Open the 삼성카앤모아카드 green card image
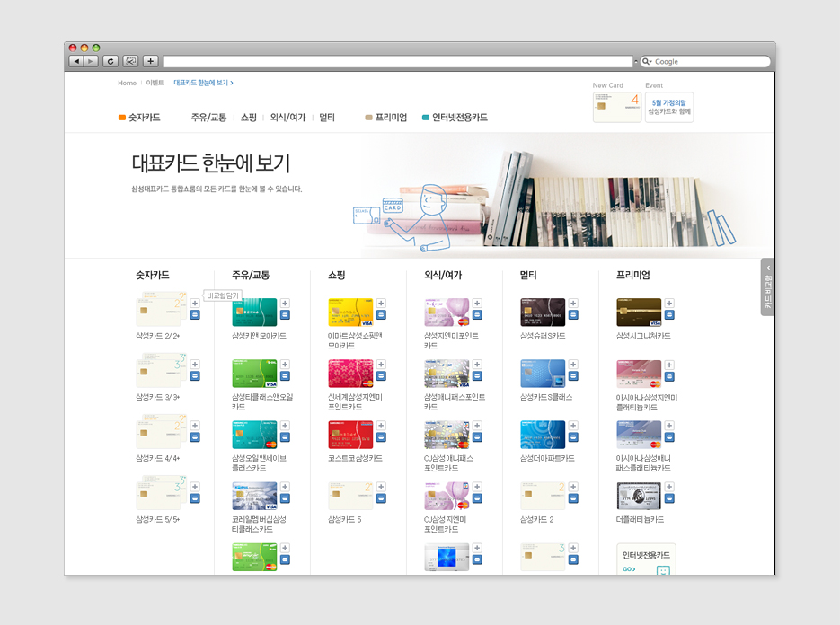 point(254,312)
